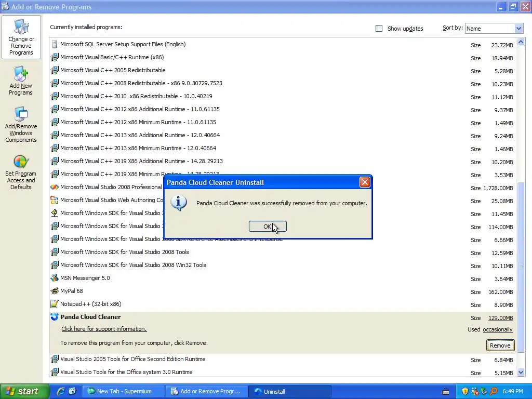
Task: Click the occasionally usage link
Action: (497, 329)
